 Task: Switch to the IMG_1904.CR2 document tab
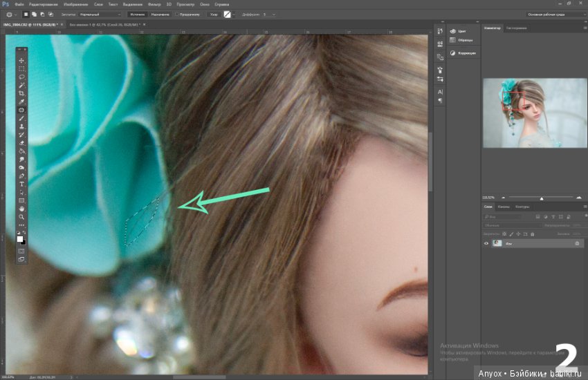click(30, 25)
